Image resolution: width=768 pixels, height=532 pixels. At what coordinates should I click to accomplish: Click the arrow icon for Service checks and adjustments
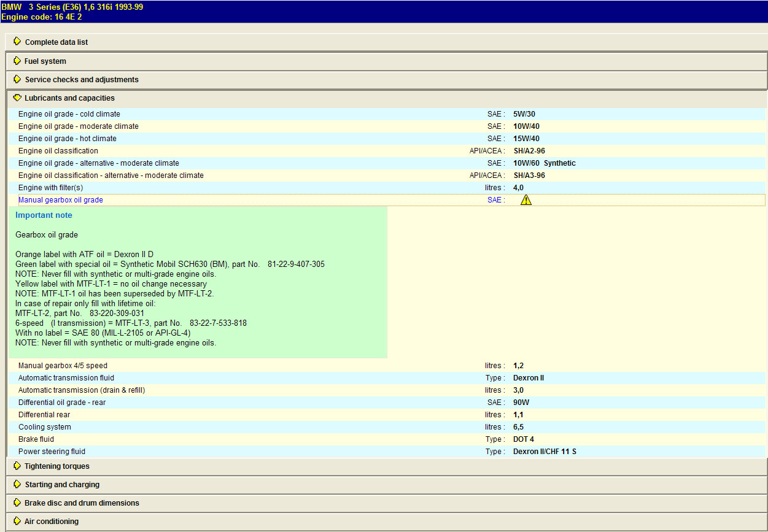coord(17,79)
